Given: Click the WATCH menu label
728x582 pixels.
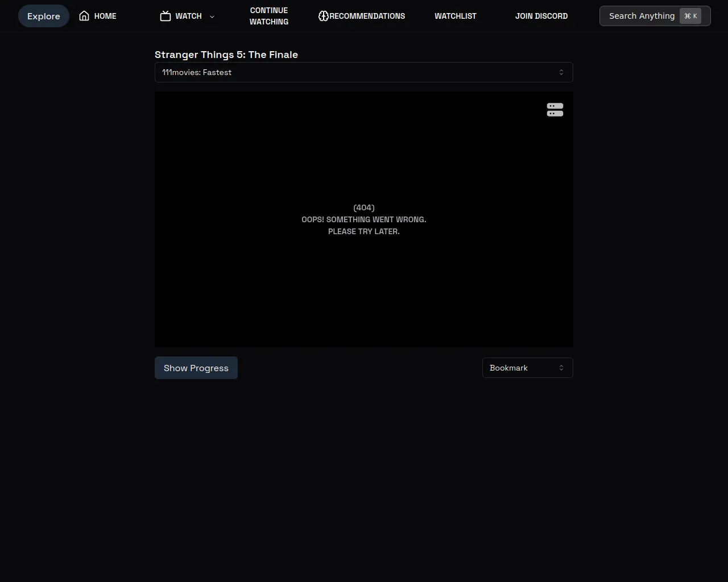Looking at the screenshot, I should tap(188, 16).
